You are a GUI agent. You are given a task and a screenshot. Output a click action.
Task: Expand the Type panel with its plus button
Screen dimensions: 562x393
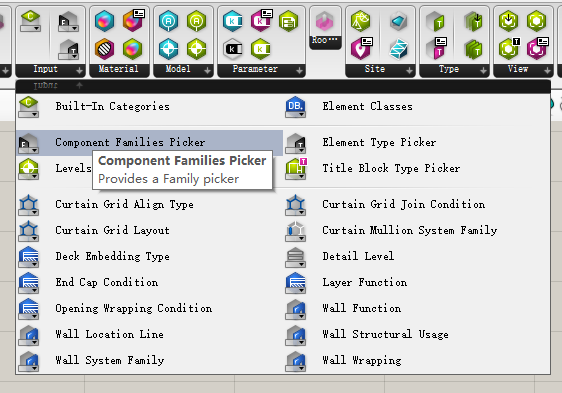(484, 71)
